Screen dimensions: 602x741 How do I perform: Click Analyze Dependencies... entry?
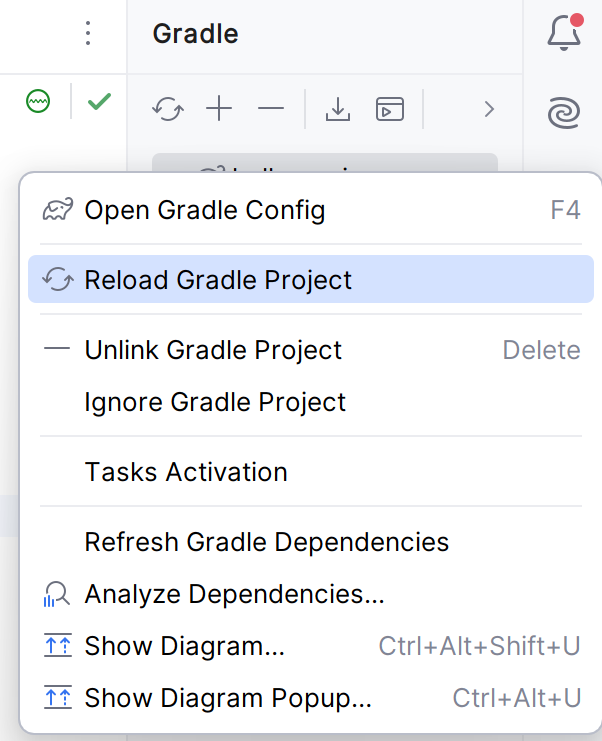[x=234, y=594]
